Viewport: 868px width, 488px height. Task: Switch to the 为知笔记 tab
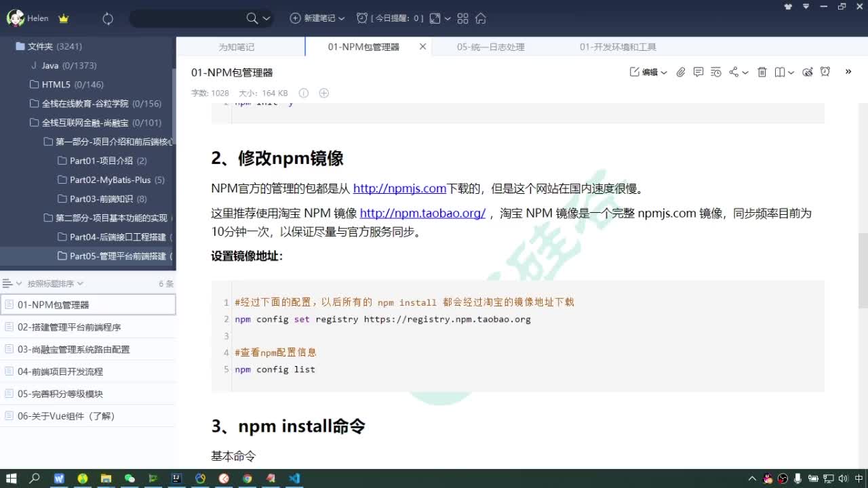tap(236, 47)
